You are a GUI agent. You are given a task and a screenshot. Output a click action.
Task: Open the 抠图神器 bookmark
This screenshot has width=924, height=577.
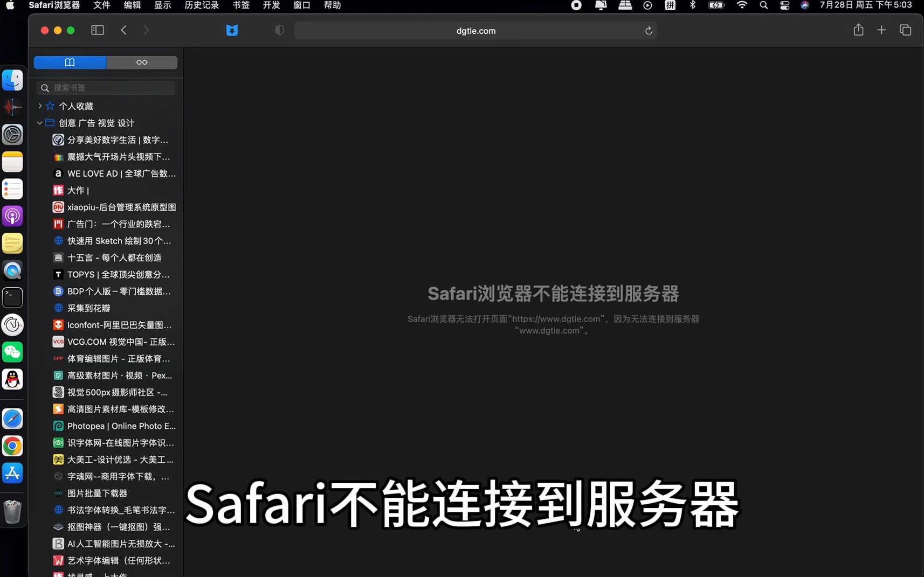click(x=112, y=527)
